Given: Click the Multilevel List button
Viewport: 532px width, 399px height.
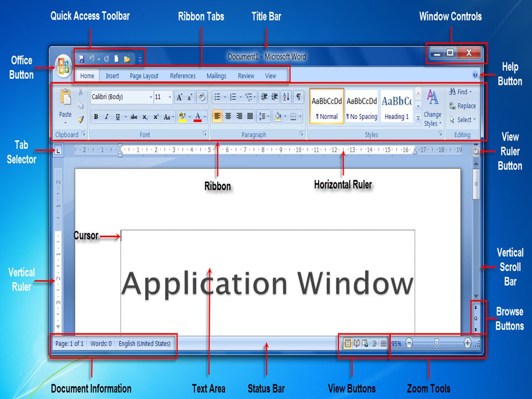Looking at the screenshot, I should coord(249,98).
